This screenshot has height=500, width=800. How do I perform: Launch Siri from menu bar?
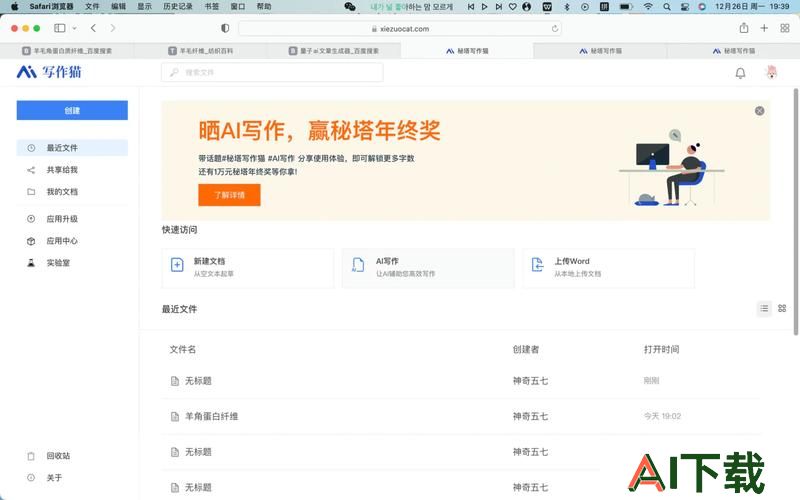point(702,7)
